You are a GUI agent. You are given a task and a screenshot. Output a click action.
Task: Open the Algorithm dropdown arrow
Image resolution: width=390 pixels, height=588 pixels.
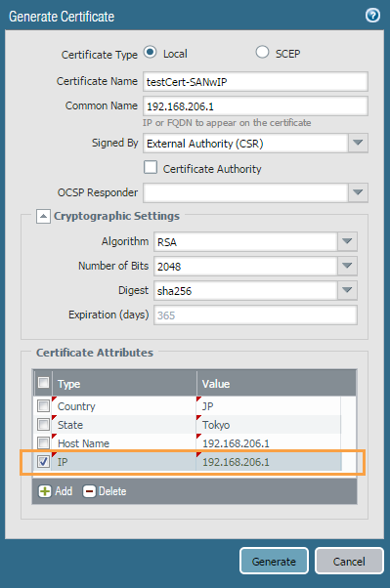coord(347,241)
